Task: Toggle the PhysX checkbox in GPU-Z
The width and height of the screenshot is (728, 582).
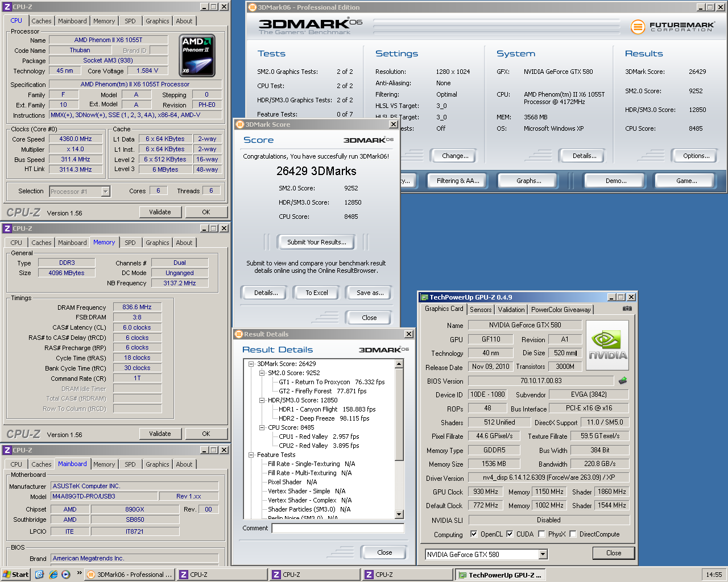Action: coord(541,534)
